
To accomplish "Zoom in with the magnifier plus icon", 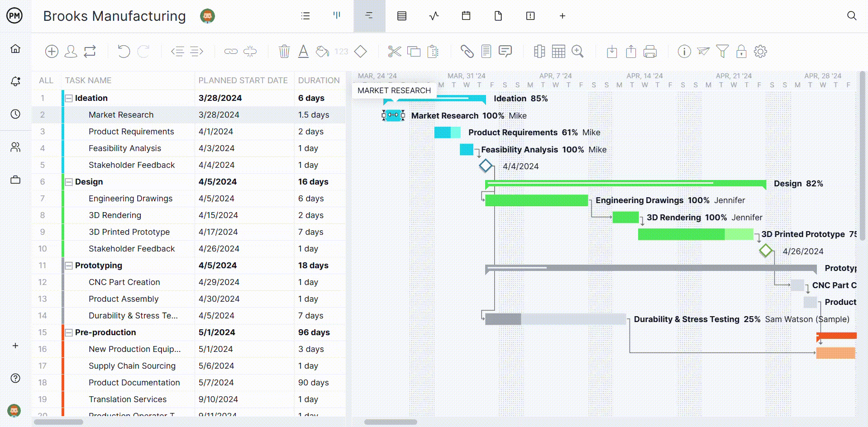I will click(x=577, y=52).
